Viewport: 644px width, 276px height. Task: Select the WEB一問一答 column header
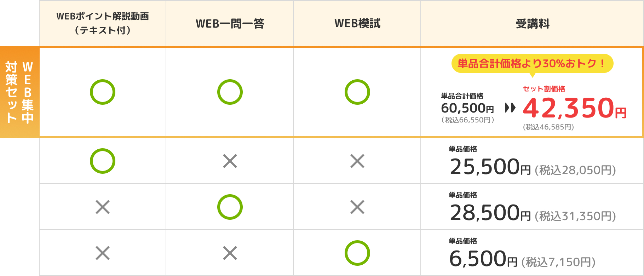click(230, 23)
